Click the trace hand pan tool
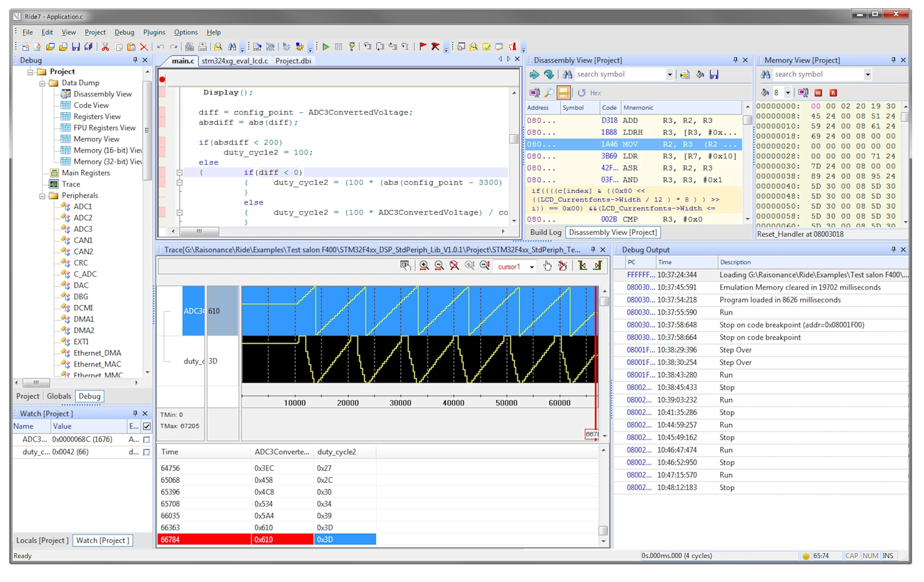924x582 pixels. tap(547, 266)
